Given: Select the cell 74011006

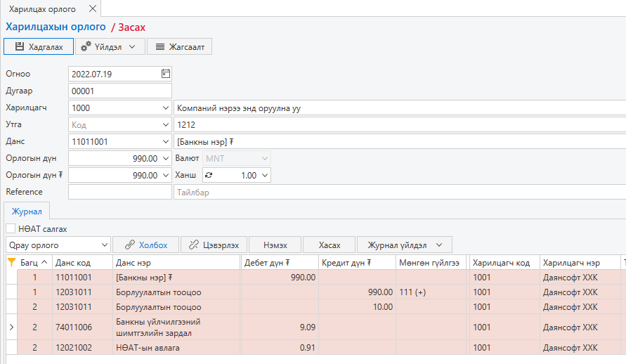Looking at the screenshot, I should (82, 327).
